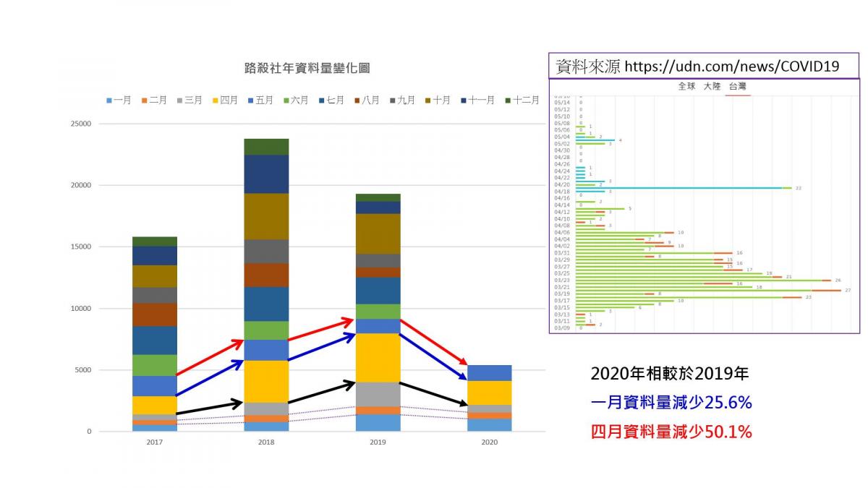The width and height of the screenshot is (868, 488).
Task: Select the top dark green segment of the 2018 bar
Action: [x=266, y=147]
